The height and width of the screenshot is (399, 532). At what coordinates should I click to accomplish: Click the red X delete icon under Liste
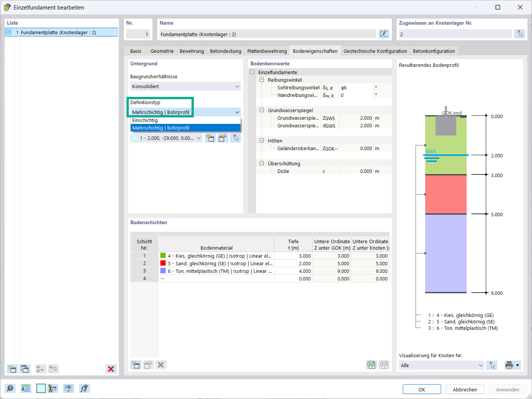coord(111,369)
